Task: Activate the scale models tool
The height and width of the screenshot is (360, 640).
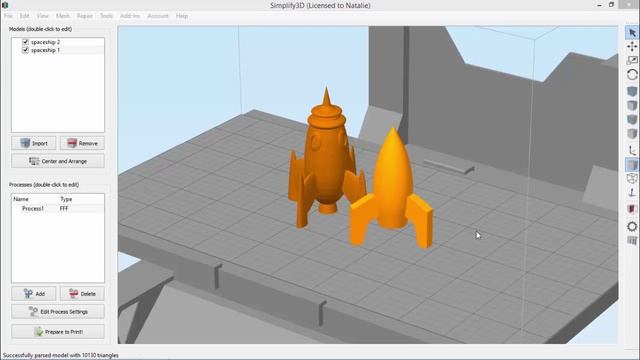Action: point(632,60)
